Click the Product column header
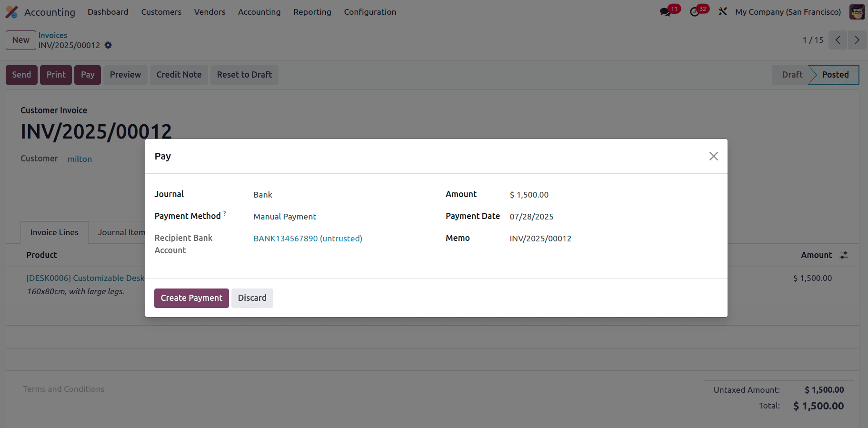 (42, 255)
